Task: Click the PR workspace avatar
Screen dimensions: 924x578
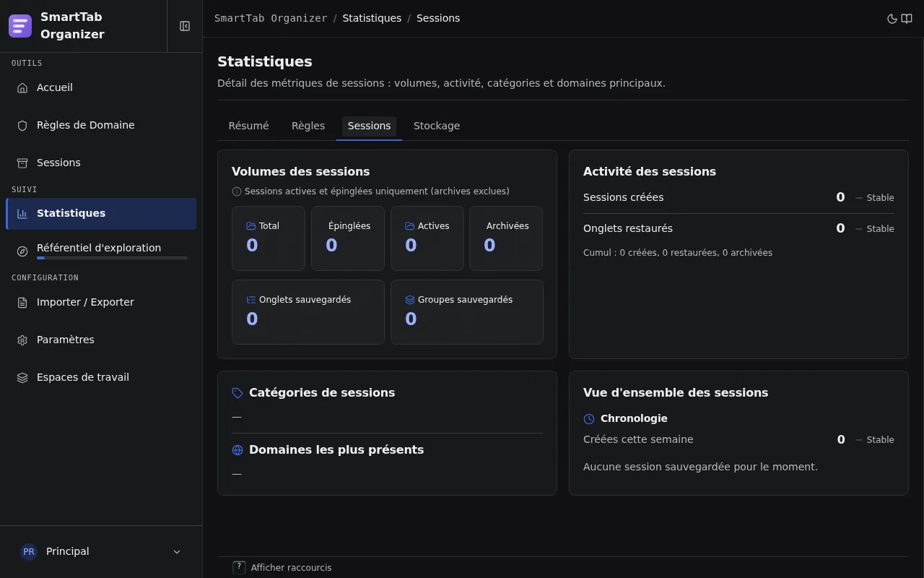Action: [29, 551]
